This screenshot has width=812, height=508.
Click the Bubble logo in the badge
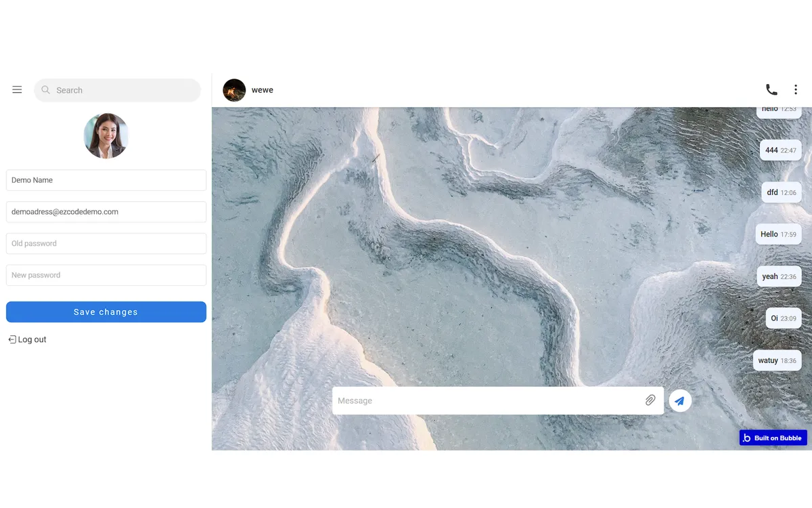[x=747, y=438]
